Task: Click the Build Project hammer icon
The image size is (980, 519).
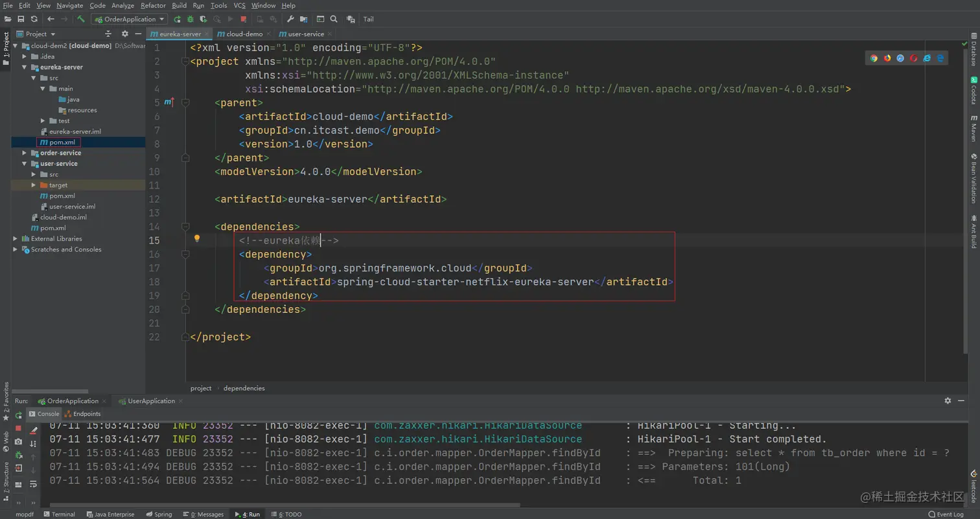Action: coord(81,19)
